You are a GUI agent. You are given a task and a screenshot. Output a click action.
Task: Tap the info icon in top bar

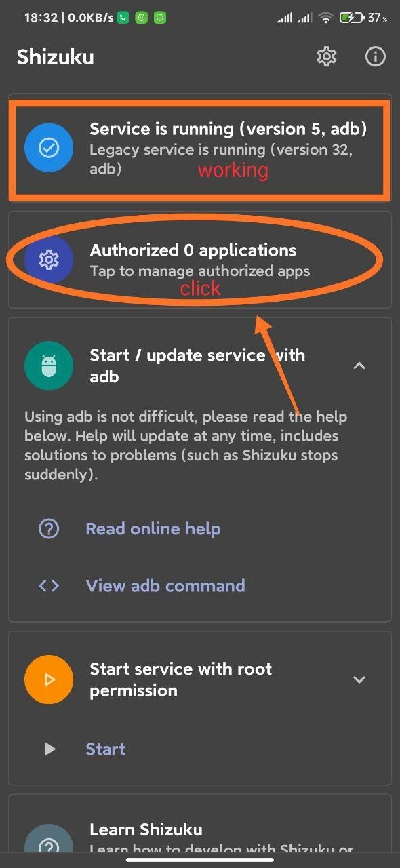coord(375,56)
